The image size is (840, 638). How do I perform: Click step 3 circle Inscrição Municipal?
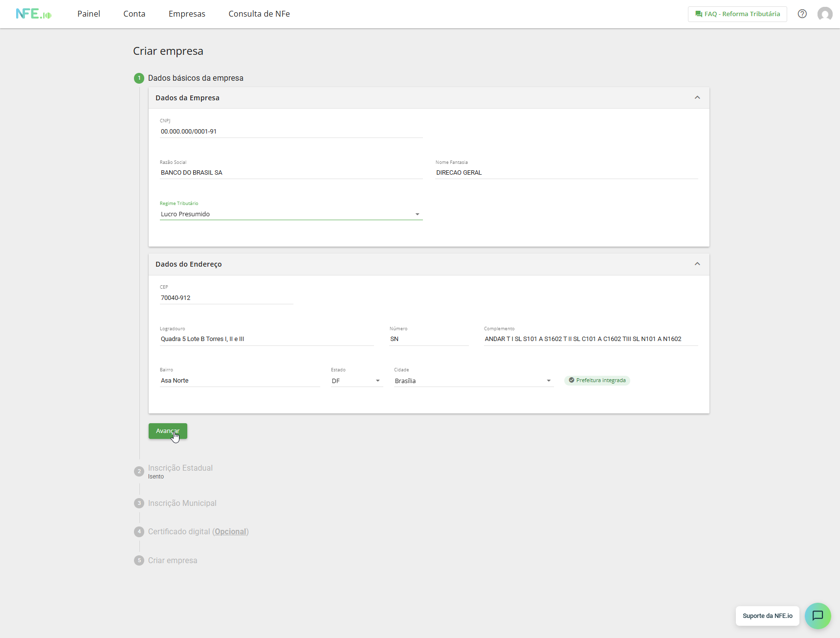point(139,503)
